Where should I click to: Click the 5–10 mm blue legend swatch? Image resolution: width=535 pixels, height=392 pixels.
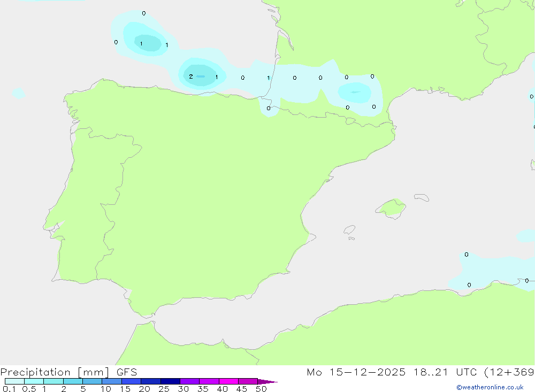coord(92,381)
